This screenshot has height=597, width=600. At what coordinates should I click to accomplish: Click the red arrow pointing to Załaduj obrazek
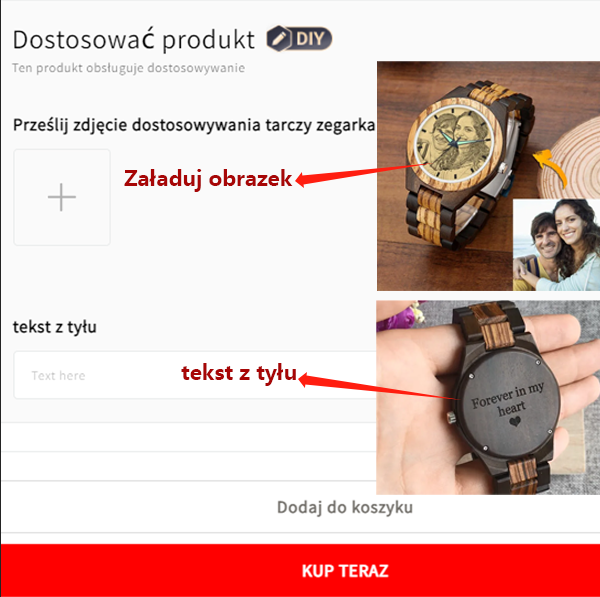pyautogui.click(x=362, y=175)
